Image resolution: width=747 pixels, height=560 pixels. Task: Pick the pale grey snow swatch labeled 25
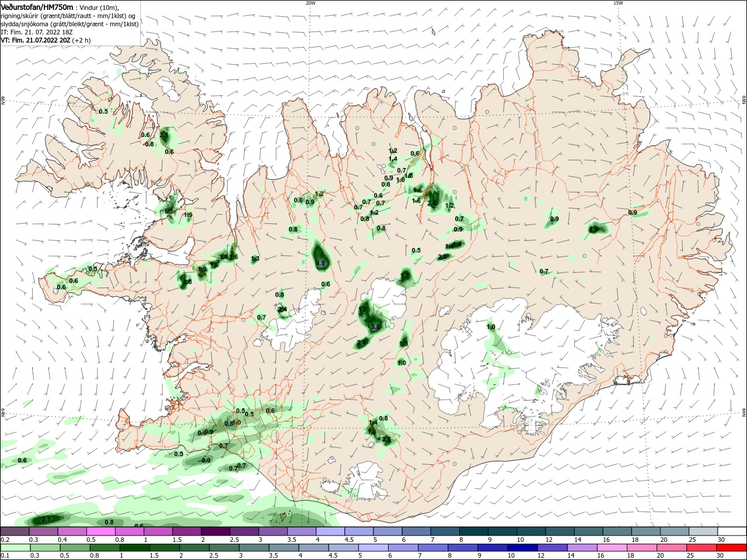704,531
